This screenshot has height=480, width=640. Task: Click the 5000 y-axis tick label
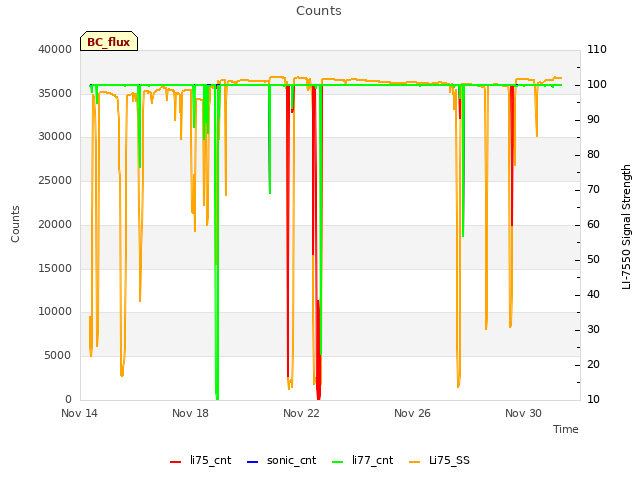(58, 356)
